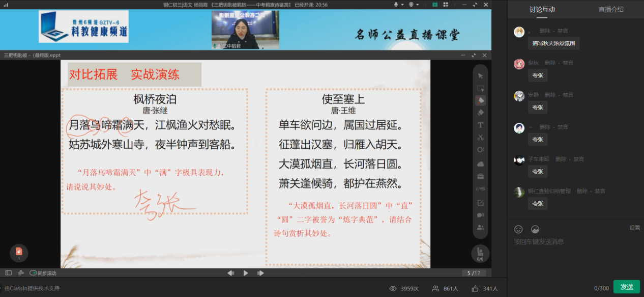Switch to the 讨论互动 tab
This screenshot has height=297, width=644.
[542, 9]
